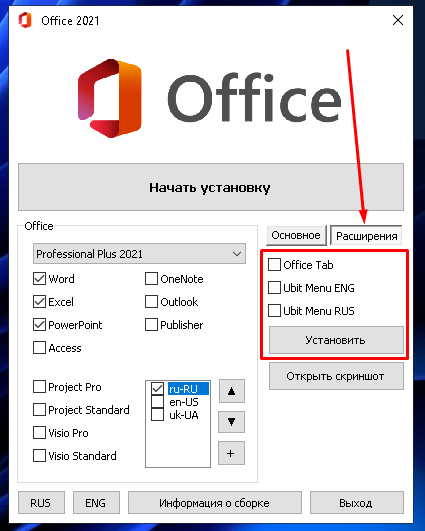Click the Установить extensions button
This screenshot has height=531, width=425.
tap(336, 340)
